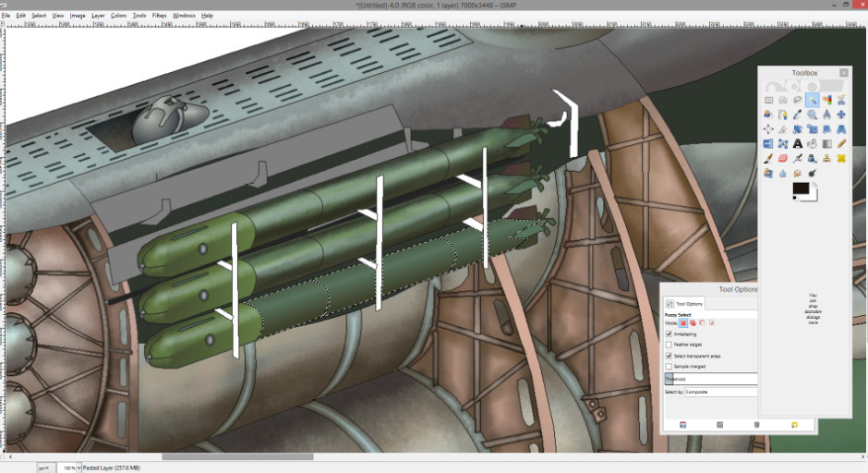Open the Edit menu
Image resolution: width=868 pixels, height=473 pixels.
tap(21, 16)
